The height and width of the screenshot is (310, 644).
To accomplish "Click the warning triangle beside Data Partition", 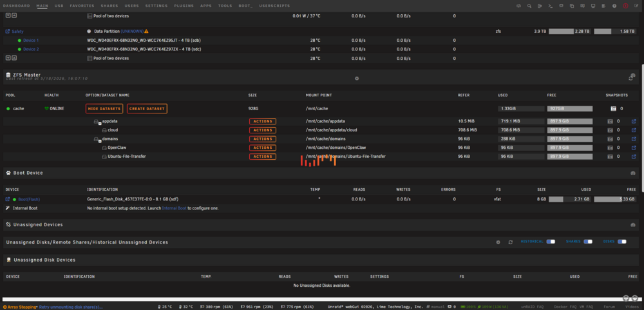I will pos(146,31).
